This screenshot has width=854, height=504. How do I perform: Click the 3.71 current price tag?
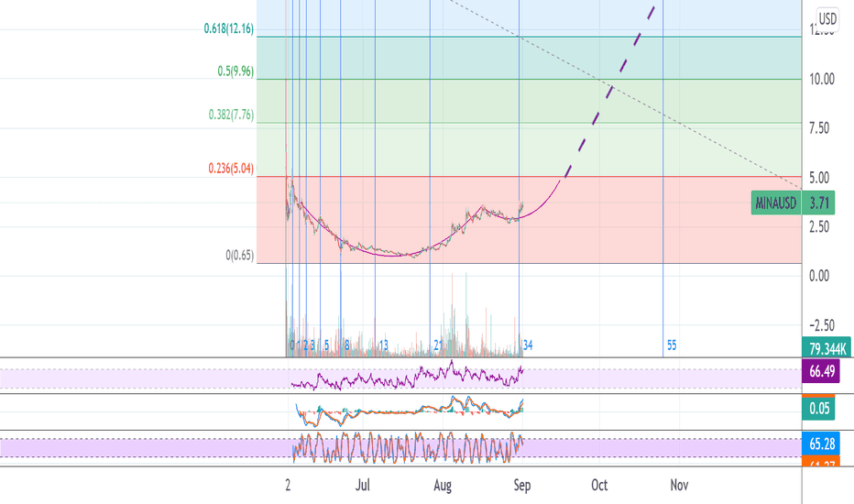click(x=818, y=203)
